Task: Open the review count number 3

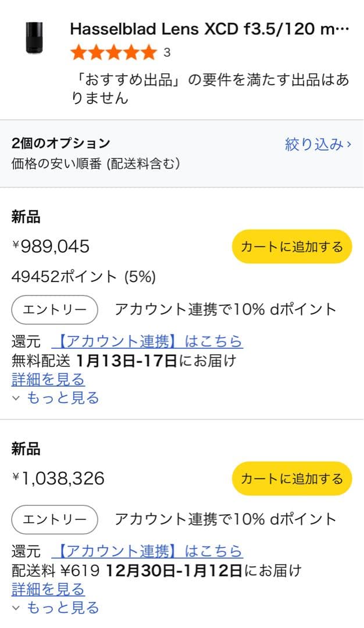Action: (167, 53)
